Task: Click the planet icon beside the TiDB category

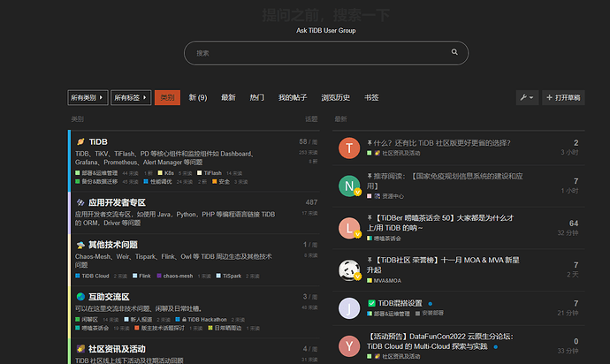Action: [80, 141]
